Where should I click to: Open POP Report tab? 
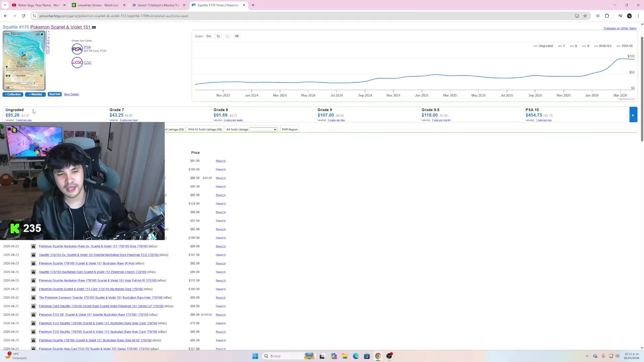click(290, 129)
